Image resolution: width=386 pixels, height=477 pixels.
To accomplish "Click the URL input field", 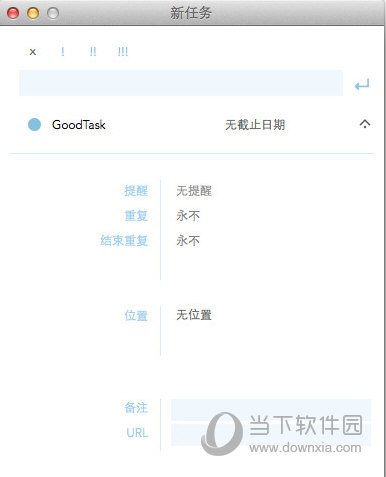I will (271, 435).
